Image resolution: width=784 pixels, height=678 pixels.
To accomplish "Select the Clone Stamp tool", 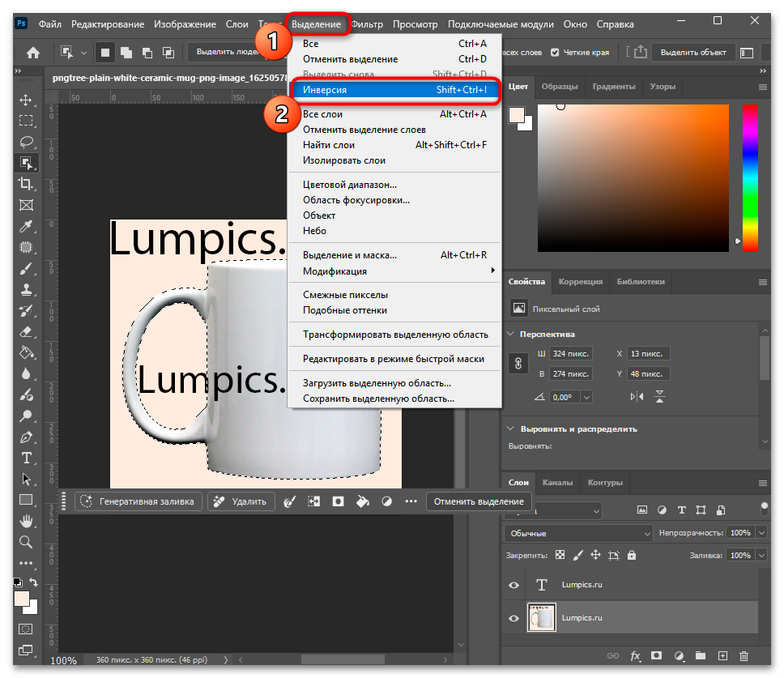I will click(x=26, y=289).
